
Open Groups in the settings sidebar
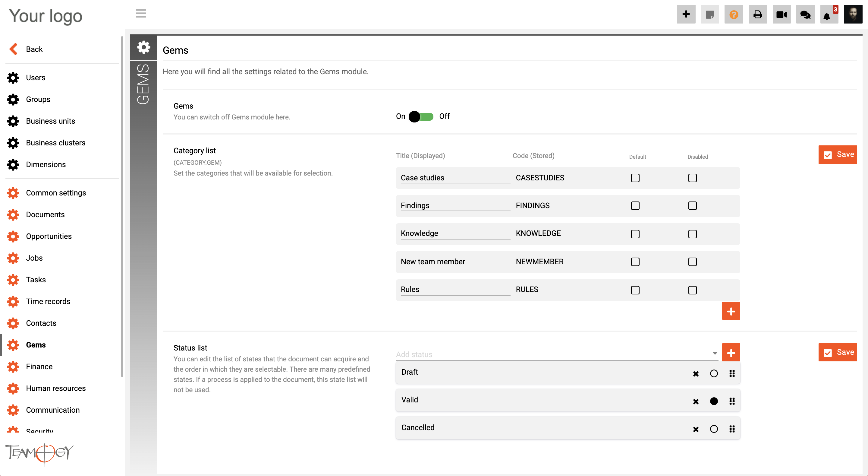point(38,99)
